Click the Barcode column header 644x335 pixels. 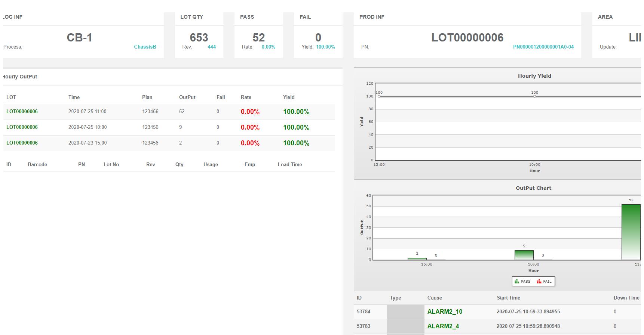pyautogui.click(x=37, y=165)
